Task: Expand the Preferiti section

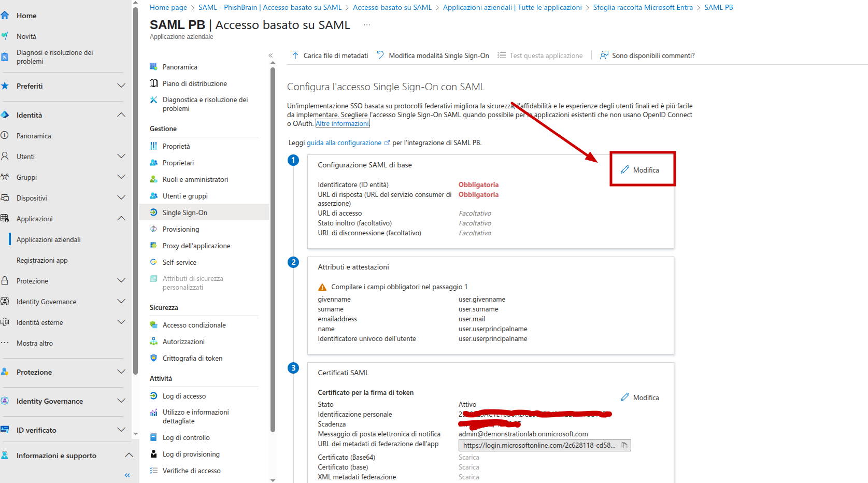Action: (121, 86)
